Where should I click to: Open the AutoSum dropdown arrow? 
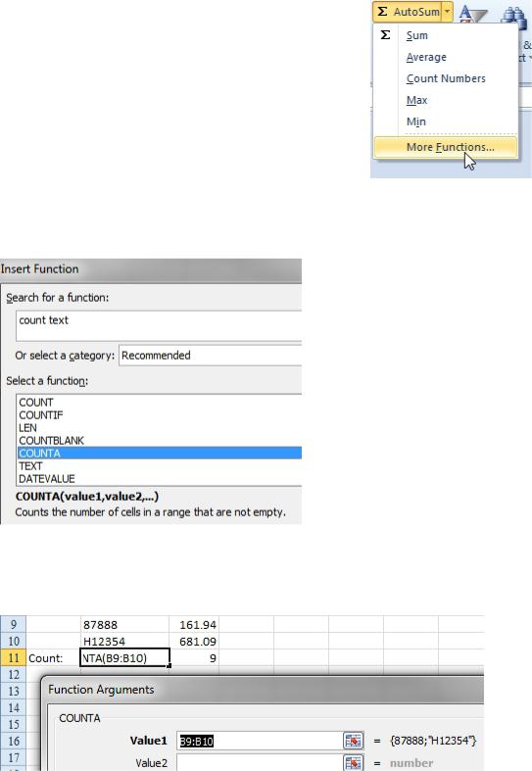(x=447, y=12)
